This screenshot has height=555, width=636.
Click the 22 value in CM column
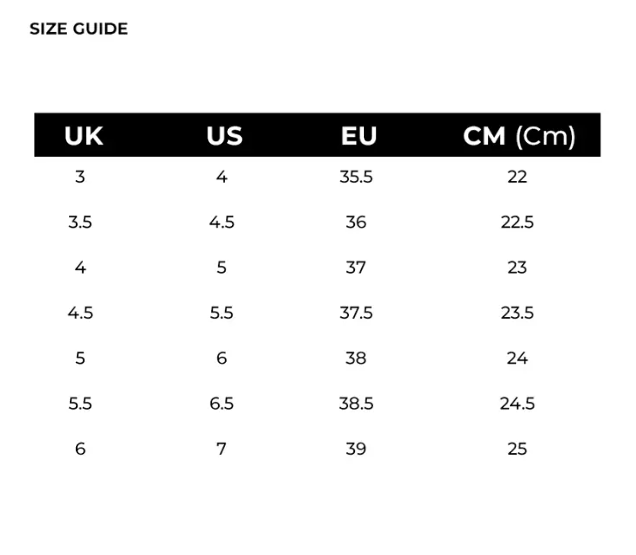pos(517,177)
